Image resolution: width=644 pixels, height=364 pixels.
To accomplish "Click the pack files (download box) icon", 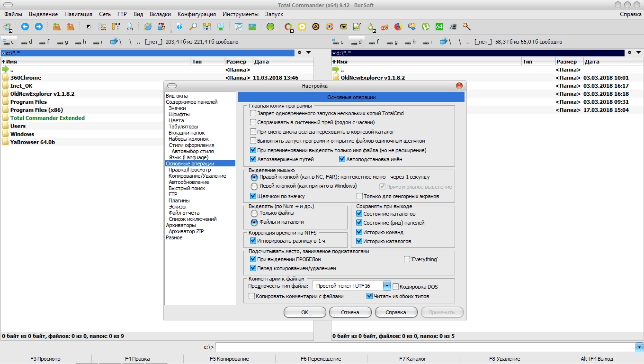I will tap(56, 27).
